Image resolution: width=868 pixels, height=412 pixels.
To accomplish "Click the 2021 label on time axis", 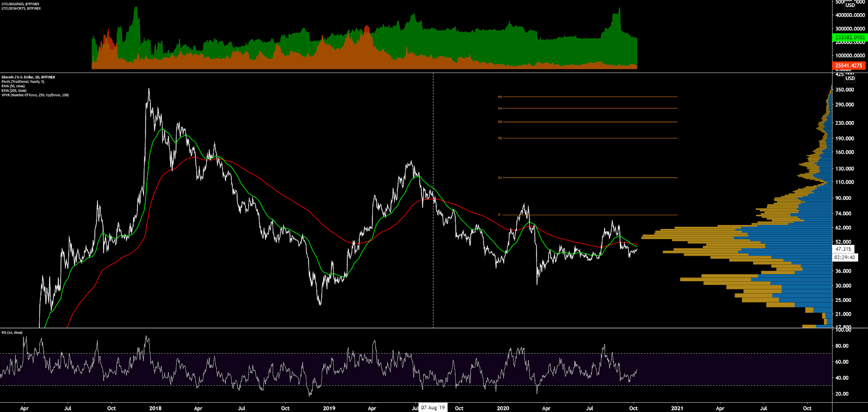I will click(677, 407).
